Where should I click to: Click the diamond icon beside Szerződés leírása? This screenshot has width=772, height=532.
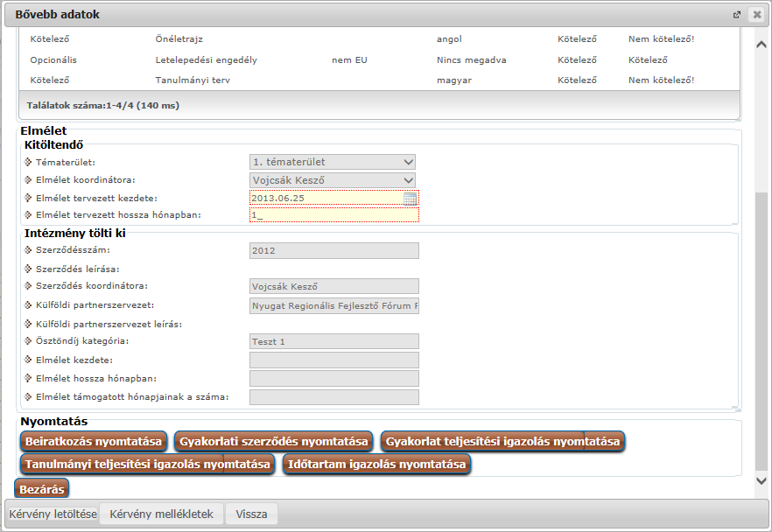click(x=28, y=269)
